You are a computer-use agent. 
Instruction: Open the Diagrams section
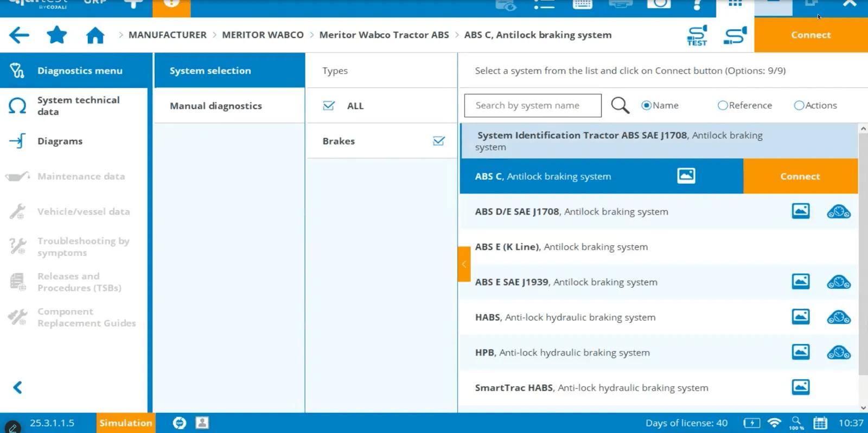pyautogui.click(x=74, y=141)
